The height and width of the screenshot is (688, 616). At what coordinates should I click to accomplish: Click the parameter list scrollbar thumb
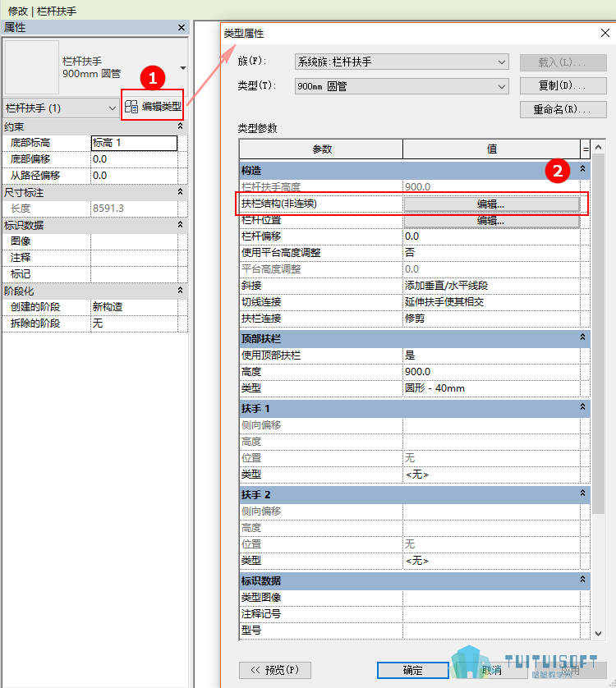tap(598, 333)
